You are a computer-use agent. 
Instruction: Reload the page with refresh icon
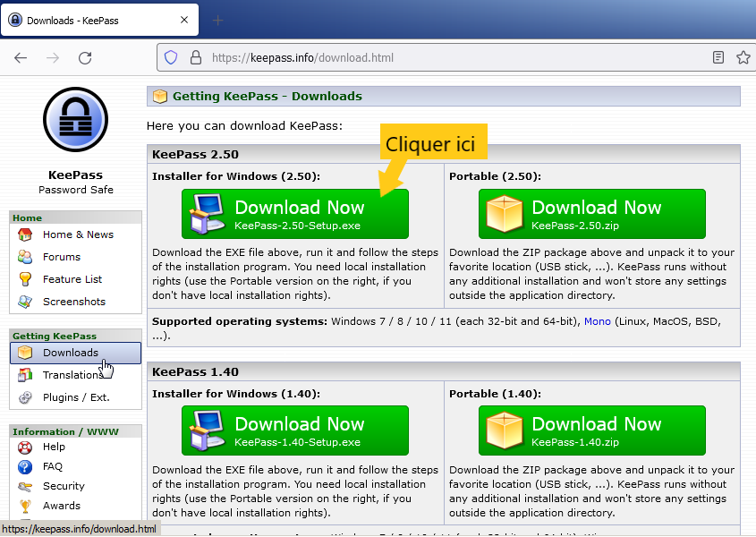(85, 58)
